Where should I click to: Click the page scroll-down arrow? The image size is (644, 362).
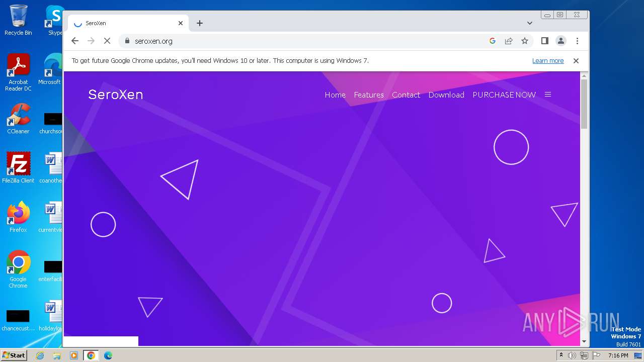[584, 342]
